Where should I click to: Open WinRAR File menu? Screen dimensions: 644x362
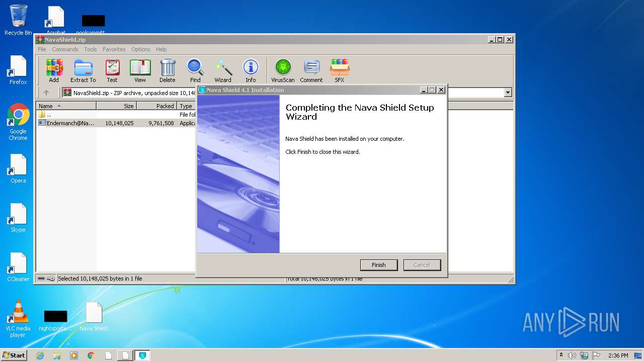[x=42, y=49]
